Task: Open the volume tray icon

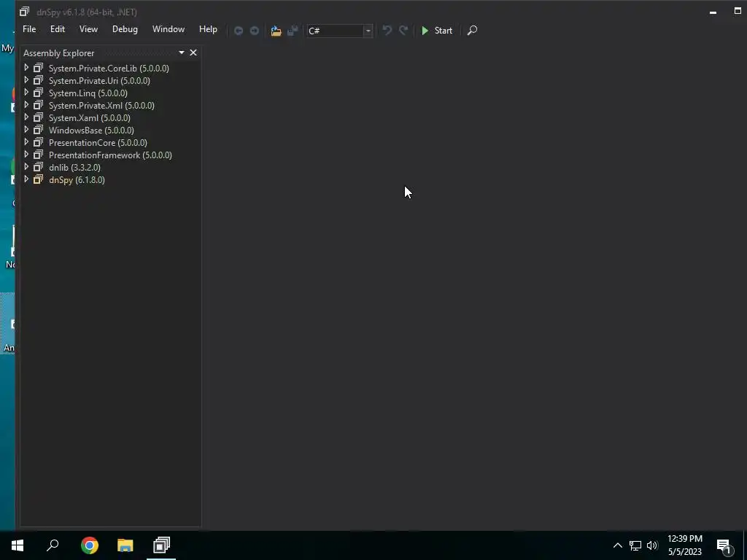Action: click(652, 545)
